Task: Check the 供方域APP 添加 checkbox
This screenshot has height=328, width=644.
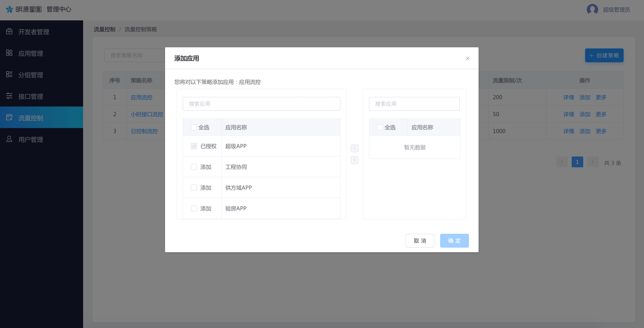Action: 194,187
